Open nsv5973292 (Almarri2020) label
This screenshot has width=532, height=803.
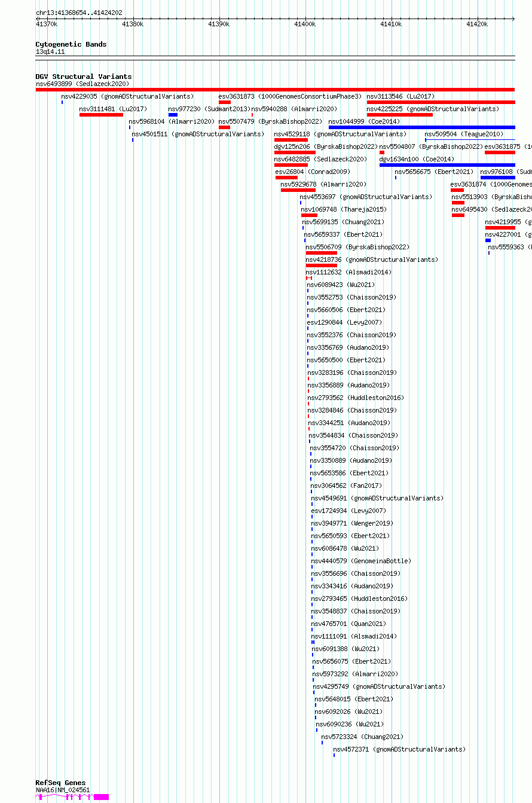356,674
